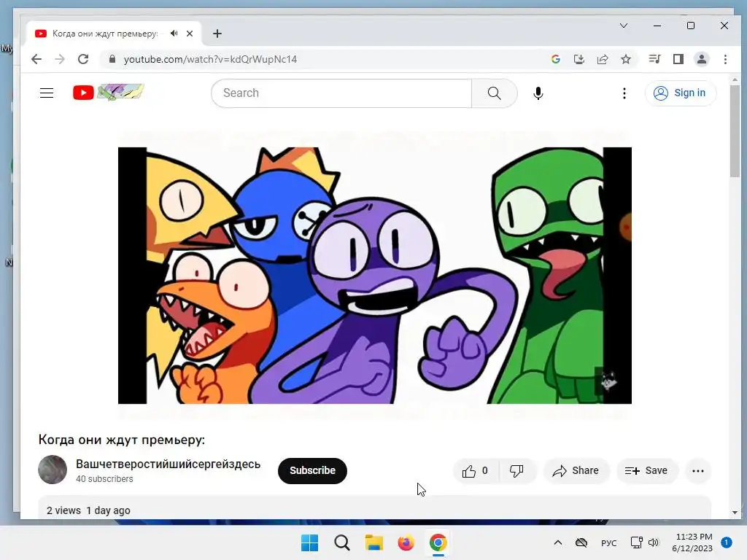Mute the tab via speaker icon
Image resolution: width=747 pixels, height=560 pixels.
(174, 34)
